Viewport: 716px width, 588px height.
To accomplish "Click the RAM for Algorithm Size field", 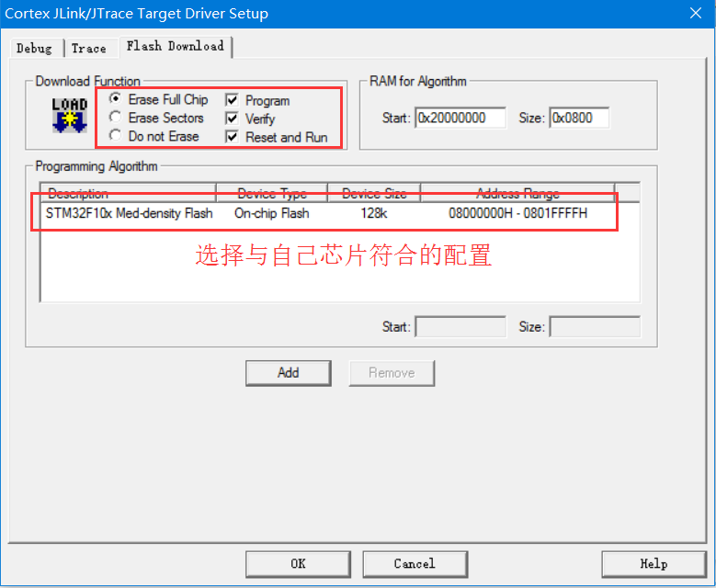I will (x=579, y=118).
